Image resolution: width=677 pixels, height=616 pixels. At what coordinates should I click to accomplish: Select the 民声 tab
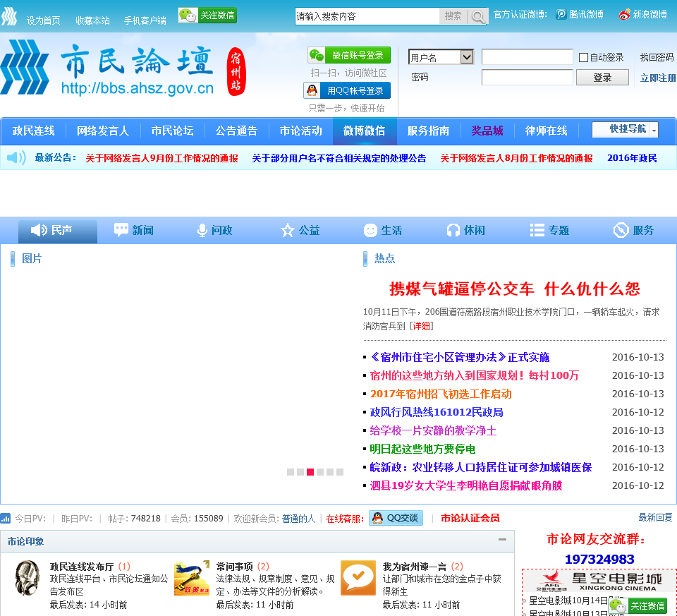point(57,231)
